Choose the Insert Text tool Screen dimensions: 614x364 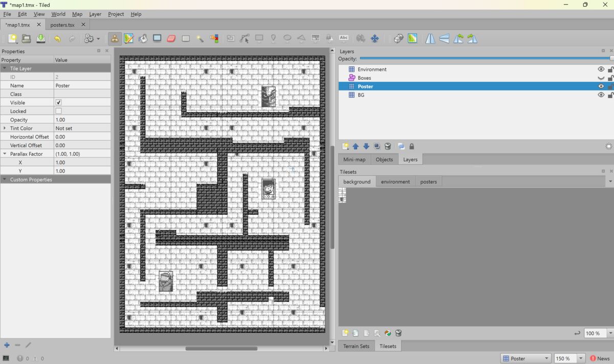pyautogui.click(x=343, y=38)
